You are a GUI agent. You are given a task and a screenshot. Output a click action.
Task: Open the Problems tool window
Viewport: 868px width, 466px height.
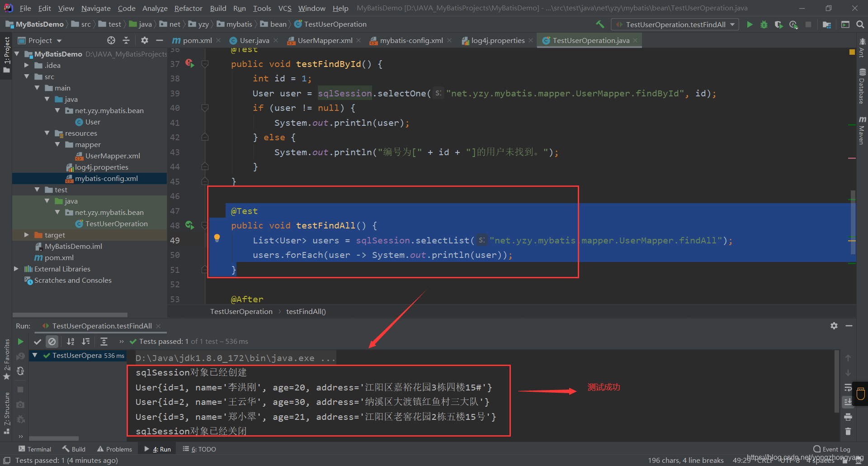tap(114, 449)
